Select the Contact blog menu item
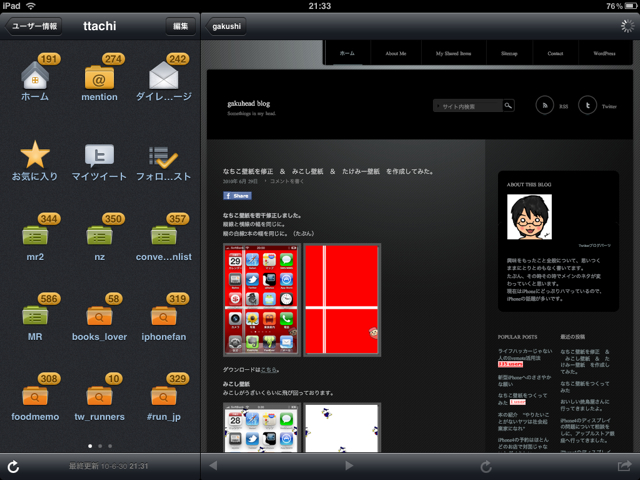 [555, 53]
